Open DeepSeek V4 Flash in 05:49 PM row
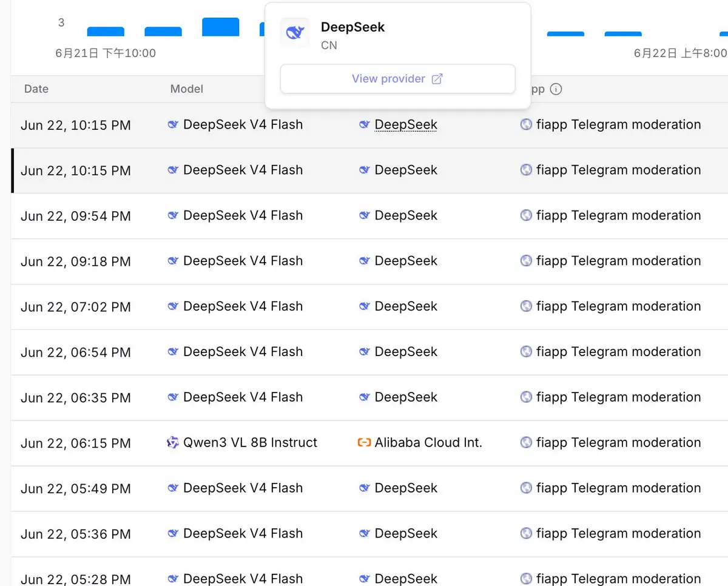The height and width of the screenshot is (586, 728). click(x=243, y=488)
